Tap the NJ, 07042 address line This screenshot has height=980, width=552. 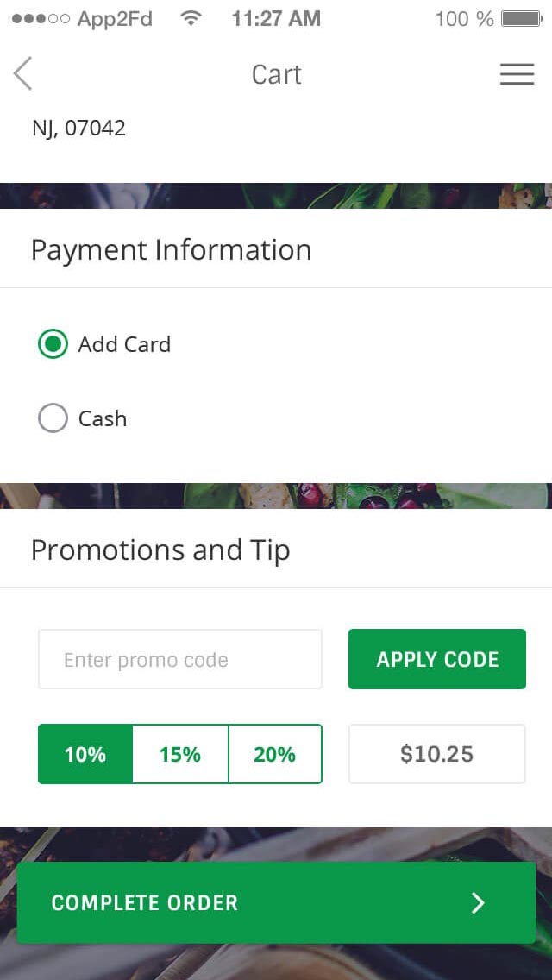[x=78, y=129]
